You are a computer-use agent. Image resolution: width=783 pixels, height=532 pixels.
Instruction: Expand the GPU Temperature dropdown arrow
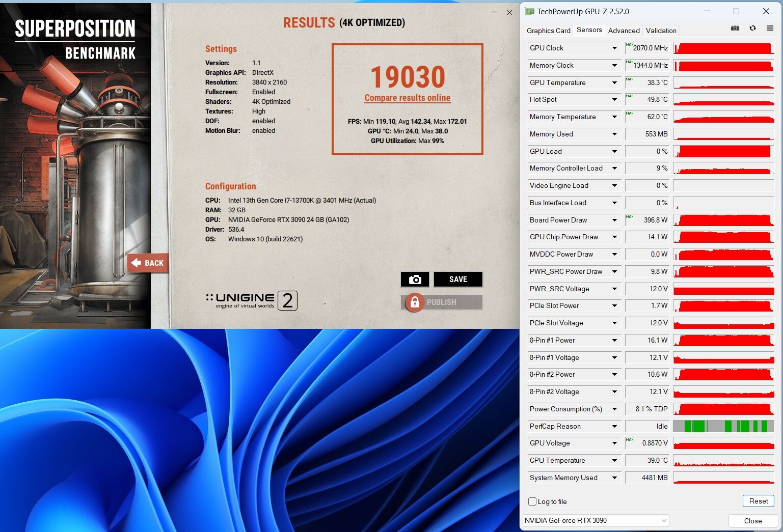coord(614,82)
